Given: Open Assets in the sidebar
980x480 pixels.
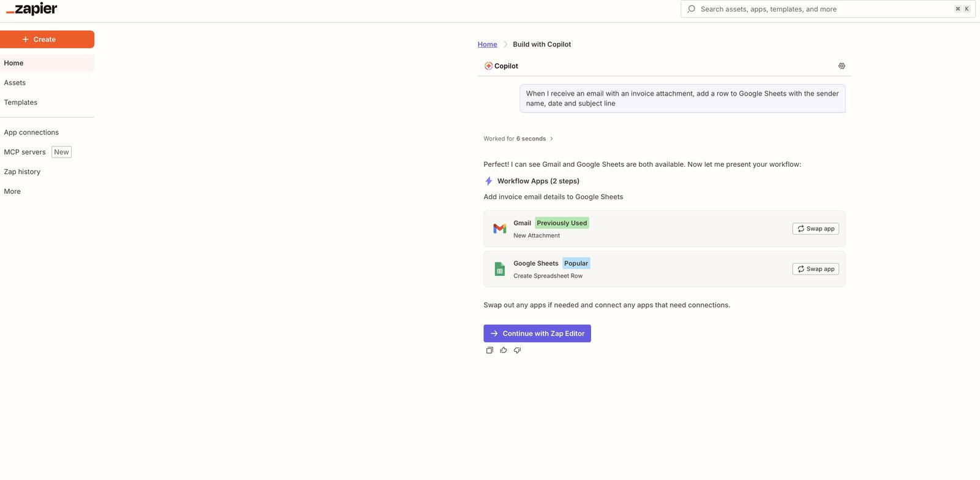Looking at the screenshot, I should (x=47, y=83).
